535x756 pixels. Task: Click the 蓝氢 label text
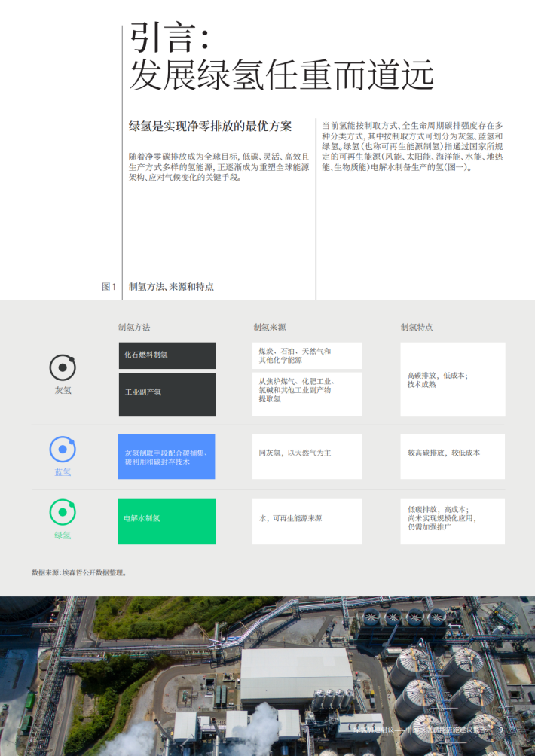(63, 472)
